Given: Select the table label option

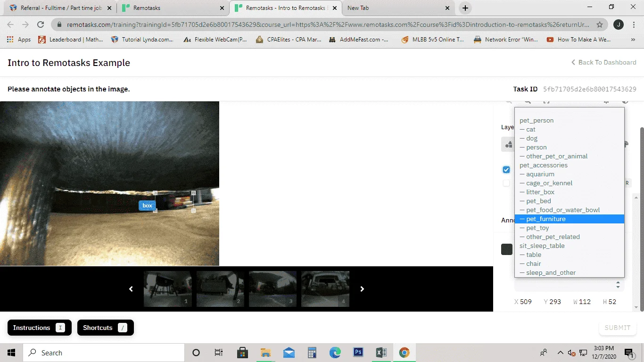Looking at the screenshot, I should 570,255.
